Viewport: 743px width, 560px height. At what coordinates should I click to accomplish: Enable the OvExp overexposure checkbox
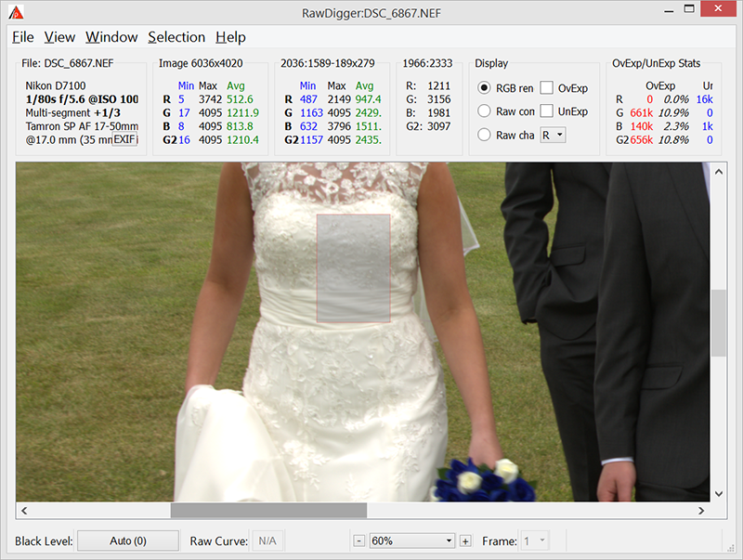(x=547, y=88)
